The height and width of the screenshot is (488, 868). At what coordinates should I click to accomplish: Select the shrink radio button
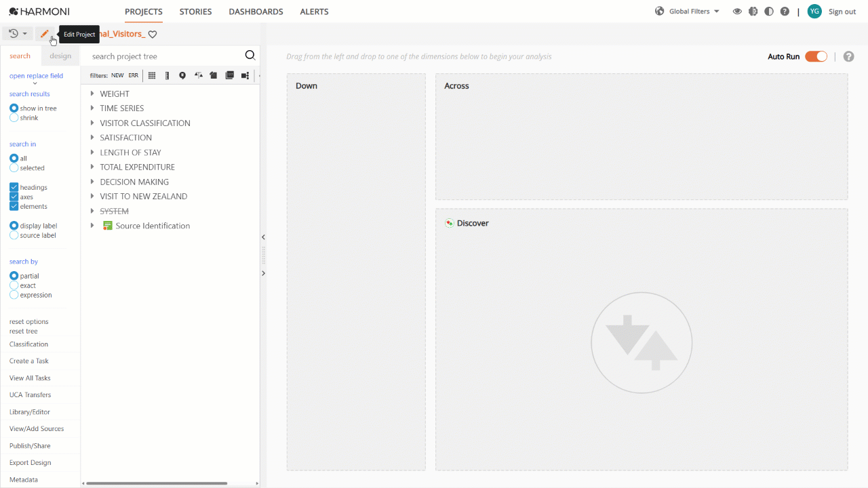tap(14, 118)
